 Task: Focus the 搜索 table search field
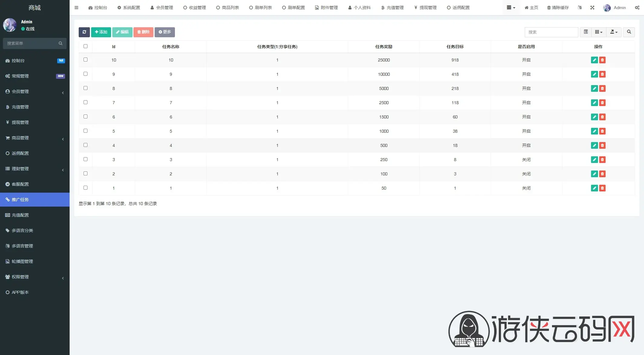[x=551, y=32]
